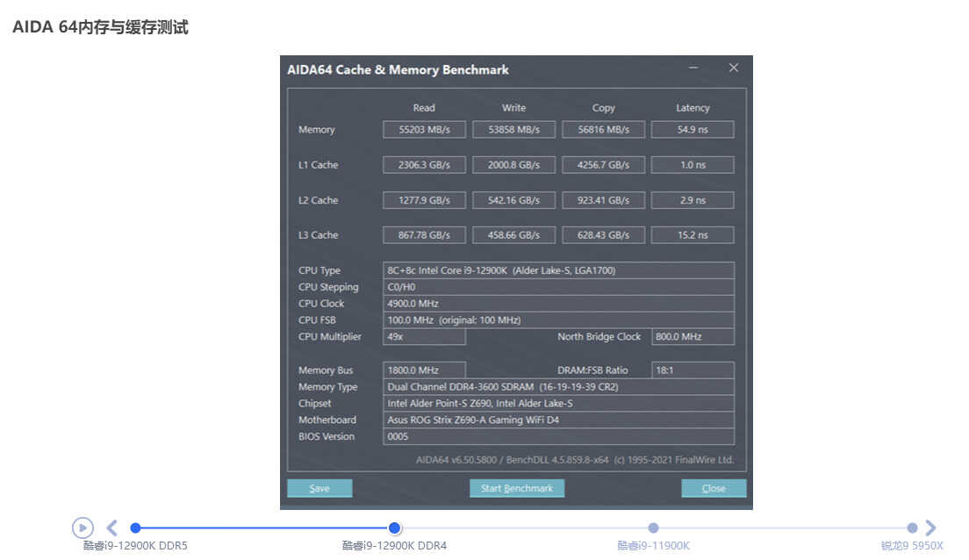Click the Write column header
969x560 pixels.
click(x=513, y=108)
